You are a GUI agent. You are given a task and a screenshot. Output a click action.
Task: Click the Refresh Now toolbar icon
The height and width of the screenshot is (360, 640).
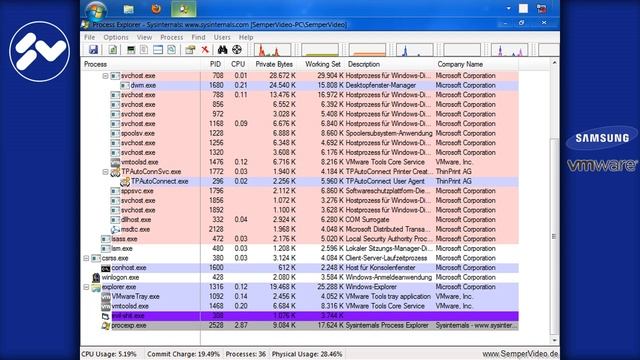[113, 50]
